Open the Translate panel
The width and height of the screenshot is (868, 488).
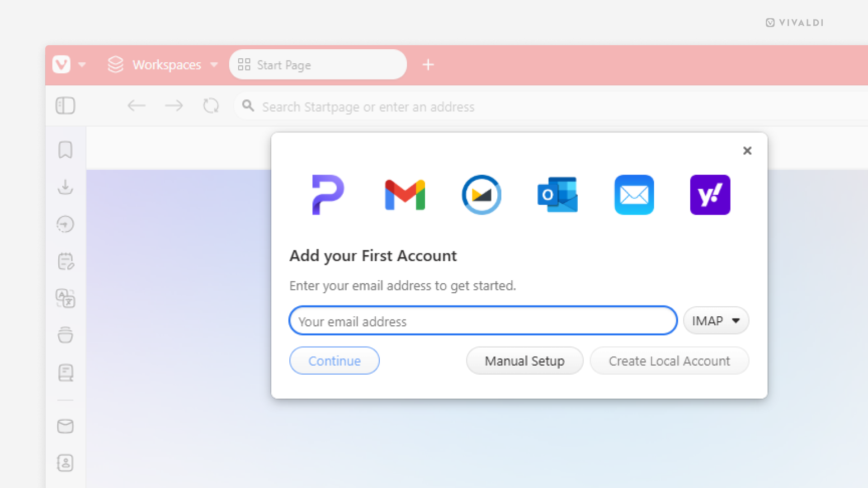(66, 298)
